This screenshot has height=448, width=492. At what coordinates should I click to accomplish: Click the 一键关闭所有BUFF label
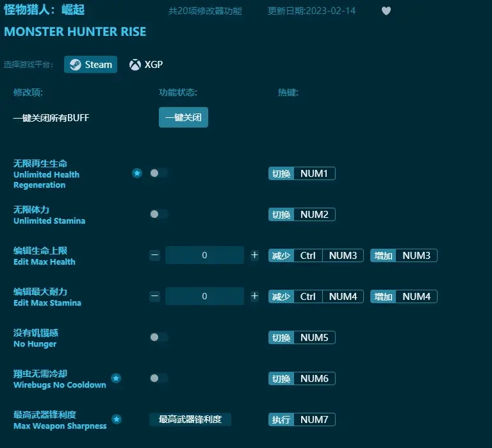[x=51, y=118]
